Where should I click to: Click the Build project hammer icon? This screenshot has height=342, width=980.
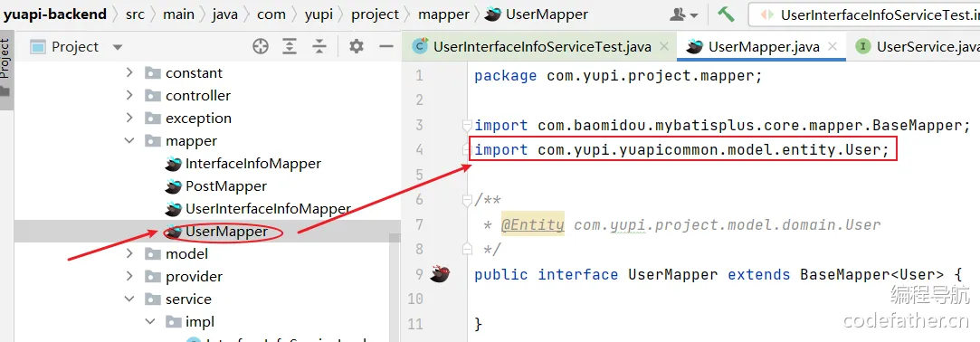[726, 14]
